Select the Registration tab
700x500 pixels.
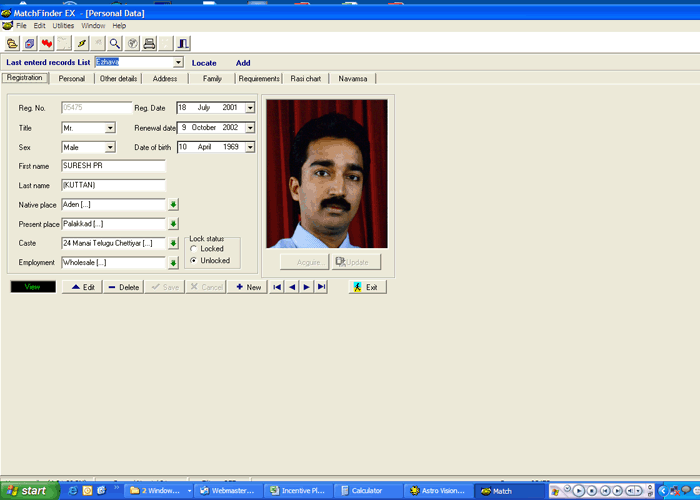tap(25, 78)
